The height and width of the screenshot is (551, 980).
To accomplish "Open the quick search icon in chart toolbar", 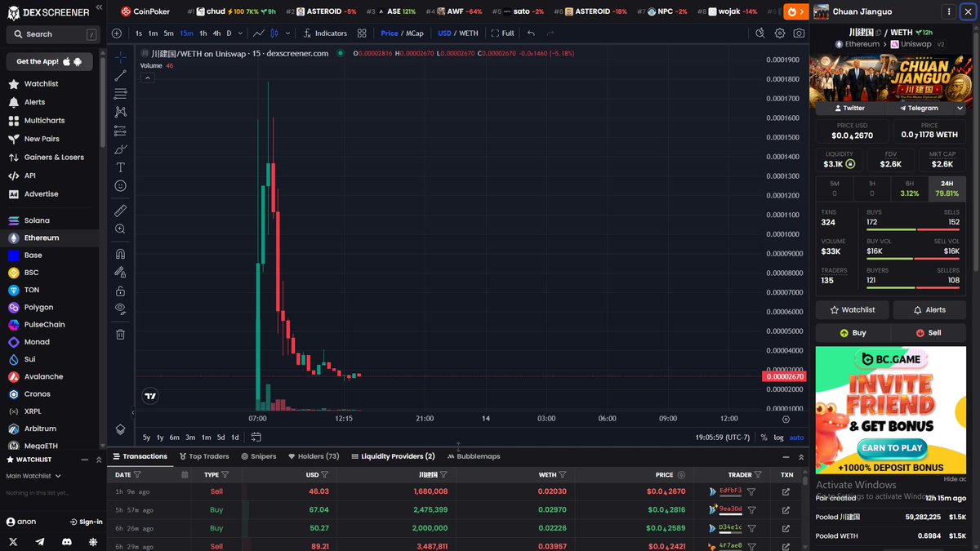I will tap(760, 33).
